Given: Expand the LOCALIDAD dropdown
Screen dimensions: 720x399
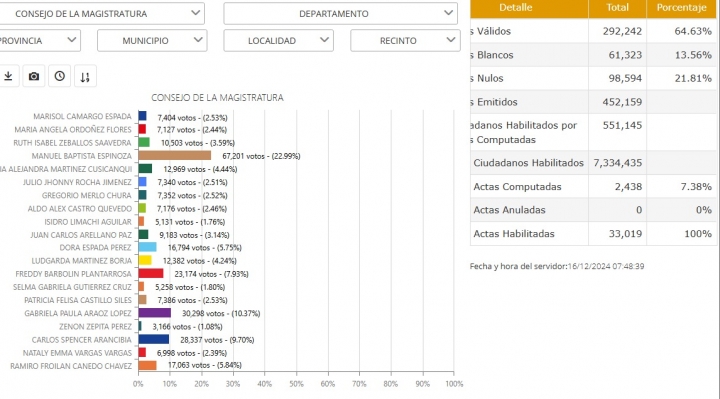Looking at the screenshot, I should pyautogui.click(x=278, y=40).
